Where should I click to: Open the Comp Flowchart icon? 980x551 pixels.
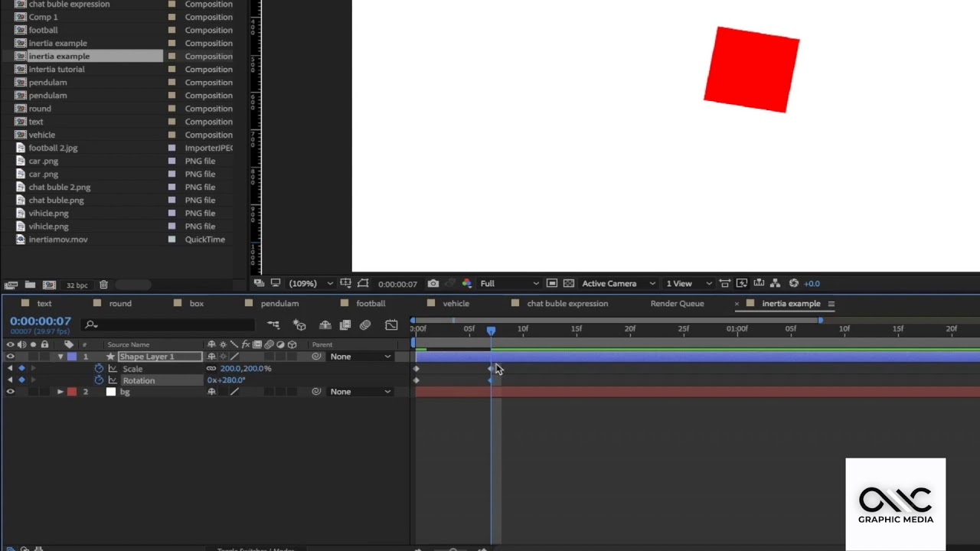[775, 283]
